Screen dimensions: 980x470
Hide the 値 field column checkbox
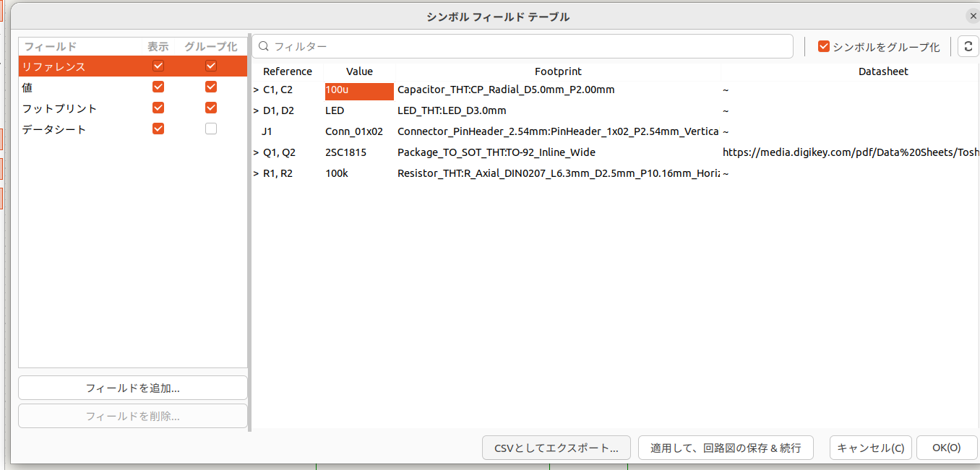[158, 87]
